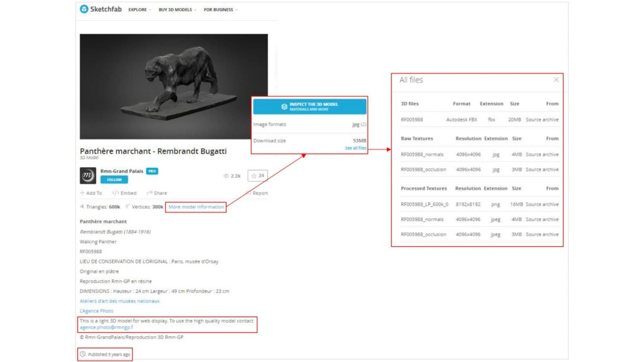Report this model via flag icon
This screenshot has width=644, height=362.
(x=248, y=193)
